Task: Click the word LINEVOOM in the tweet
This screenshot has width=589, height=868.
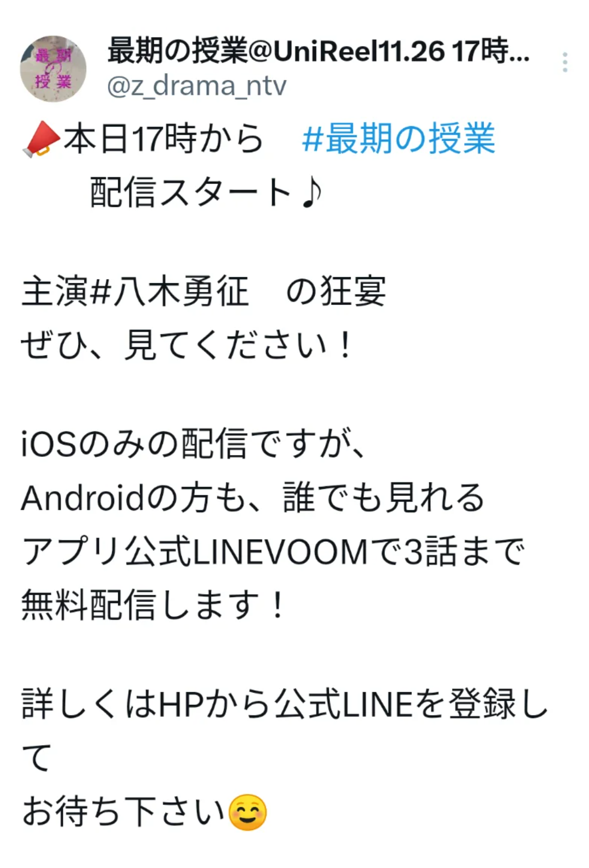Action: [281, 552]
